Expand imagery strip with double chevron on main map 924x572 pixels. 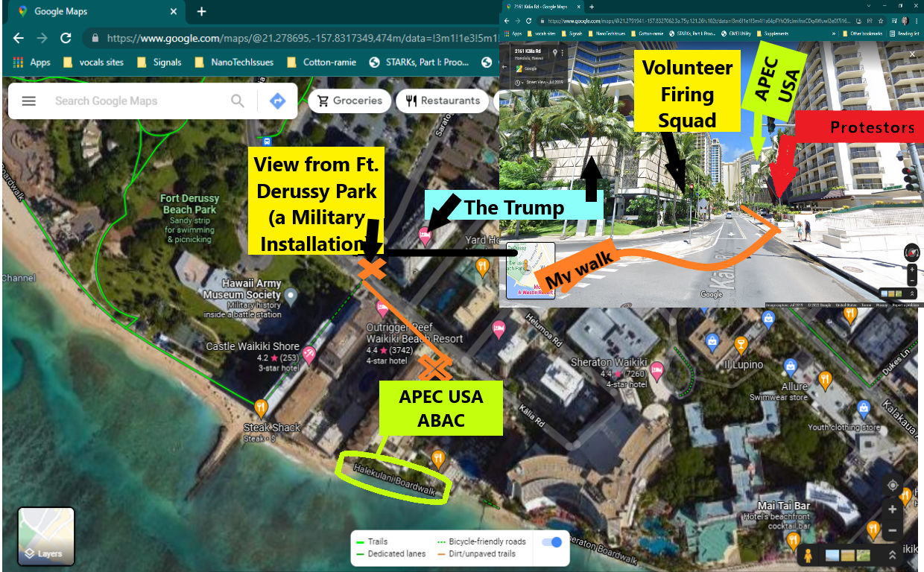point(892,556)
